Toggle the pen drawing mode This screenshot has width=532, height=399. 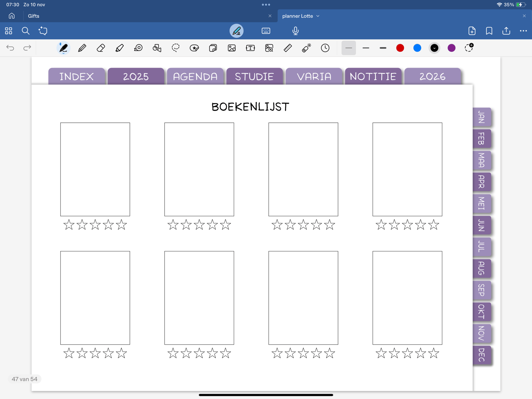click(237, 31)
